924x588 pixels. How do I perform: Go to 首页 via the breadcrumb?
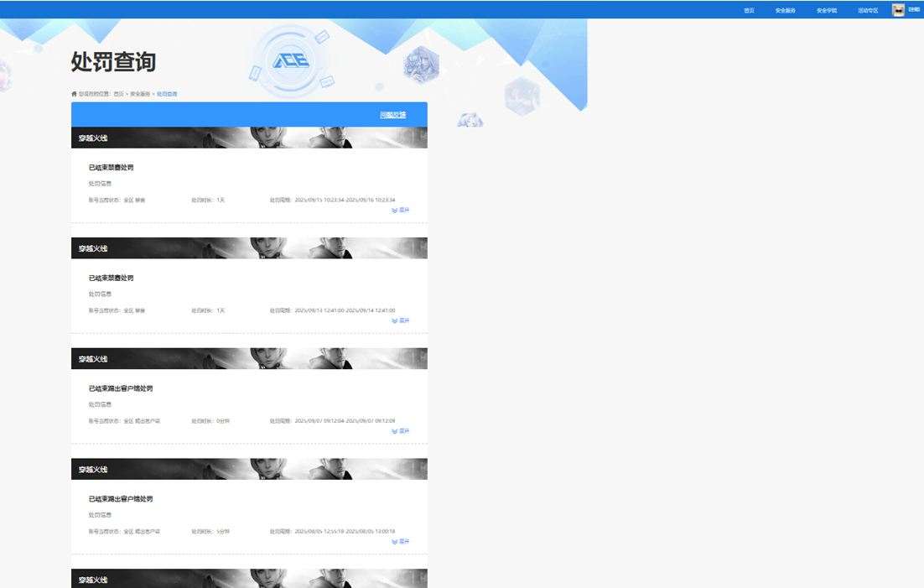click(x=118, y=94)
